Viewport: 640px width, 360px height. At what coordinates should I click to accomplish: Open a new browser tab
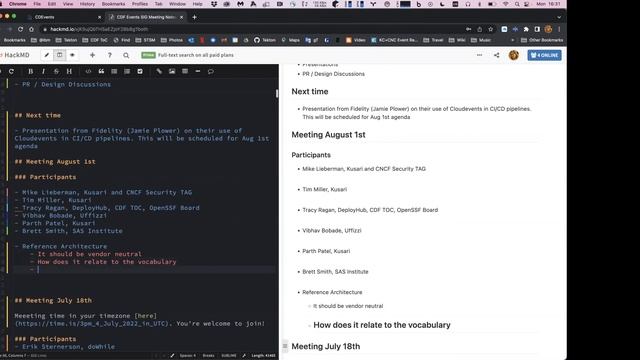pyautogui.click(x=194, y=17)
